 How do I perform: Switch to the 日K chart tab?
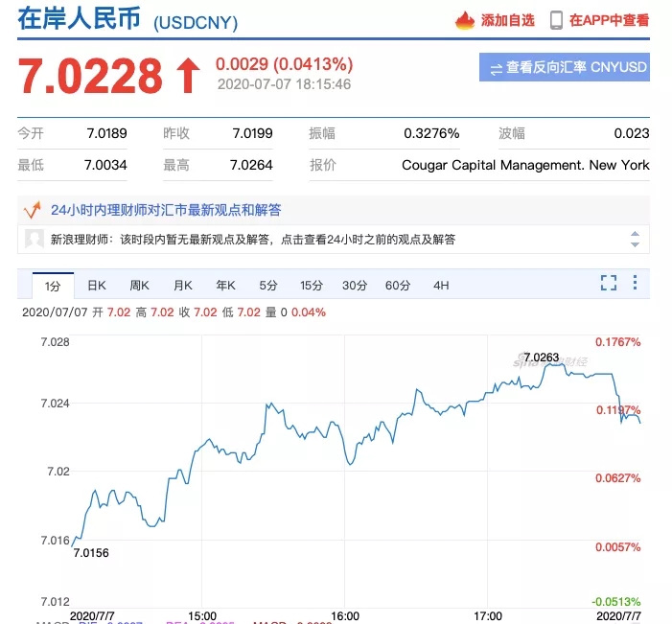tap(97, 286)
